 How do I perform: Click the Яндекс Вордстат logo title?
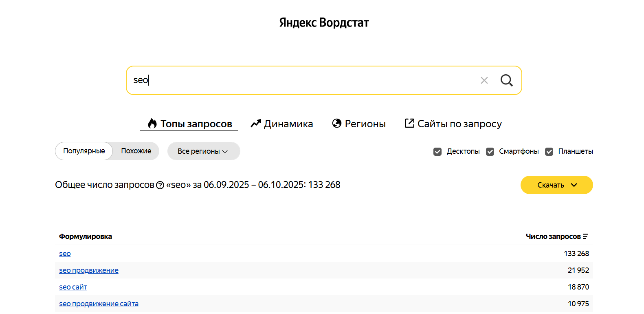[x=324, y=22]
